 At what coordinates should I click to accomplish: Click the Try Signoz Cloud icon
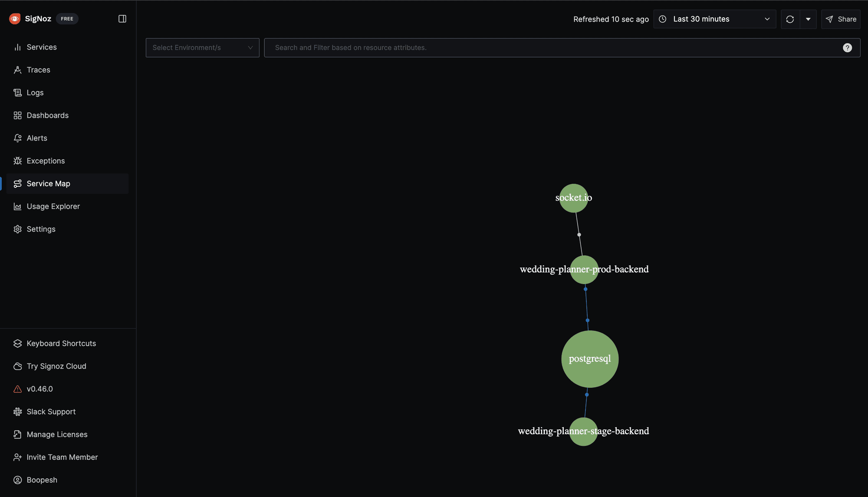pyautogui.click(x=17, y=366)
